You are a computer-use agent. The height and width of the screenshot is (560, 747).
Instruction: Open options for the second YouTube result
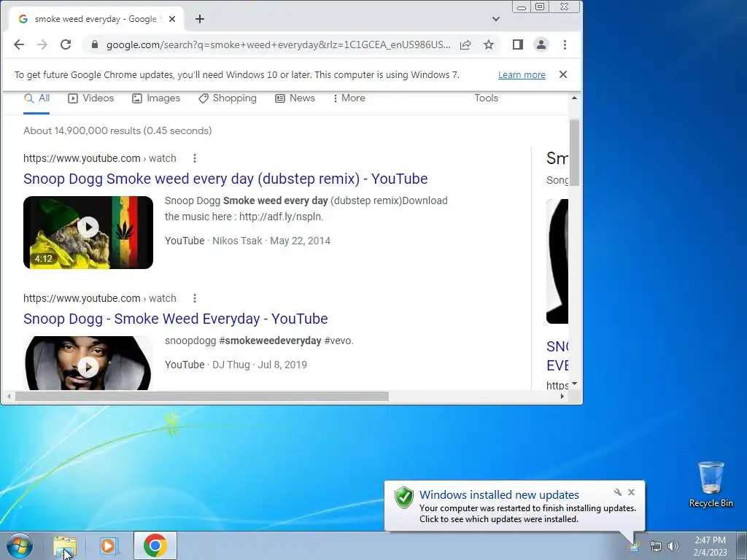click(194, 298)
